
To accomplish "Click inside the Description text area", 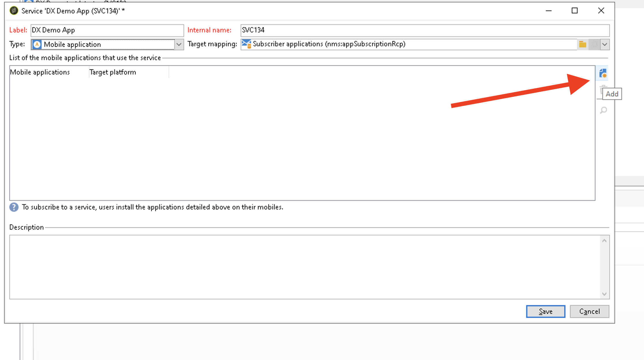I will (305, 267).
